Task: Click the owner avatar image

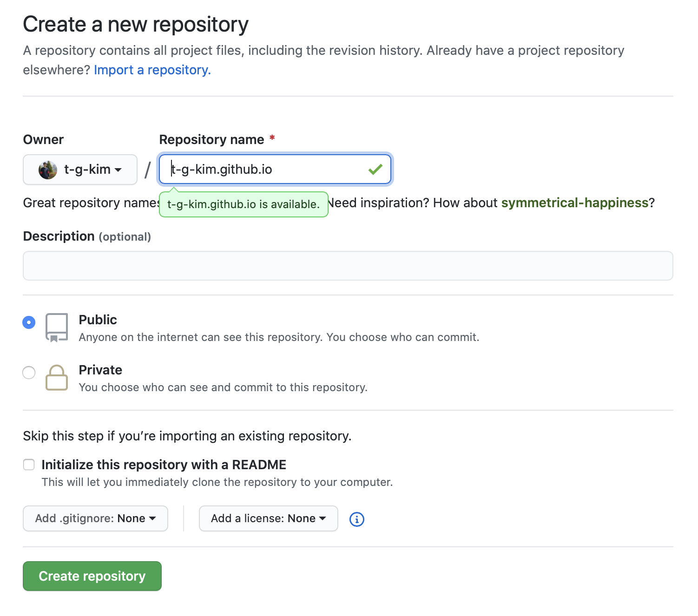Action: pos(47,170)
